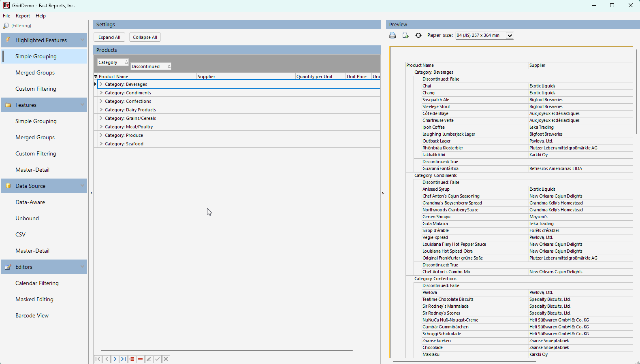Select Barcode View in the sidebar

[x=32, y=315]
